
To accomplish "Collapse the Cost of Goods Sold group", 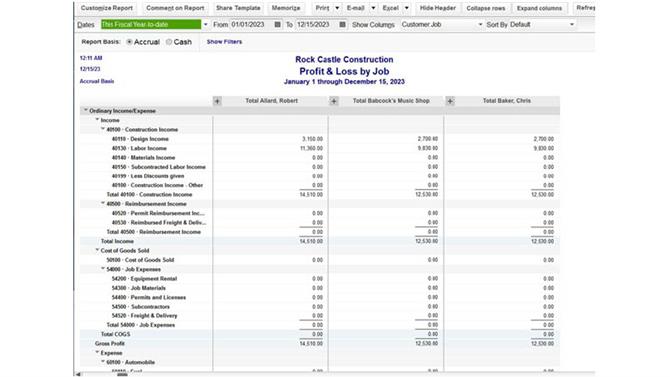I will (97, 250).
